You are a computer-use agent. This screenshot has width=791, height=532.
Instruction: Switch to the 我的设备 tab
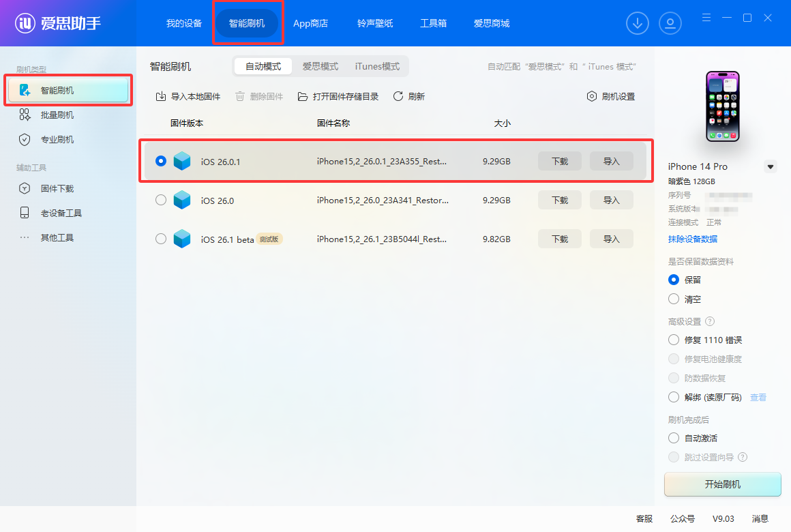coord(183,23)
